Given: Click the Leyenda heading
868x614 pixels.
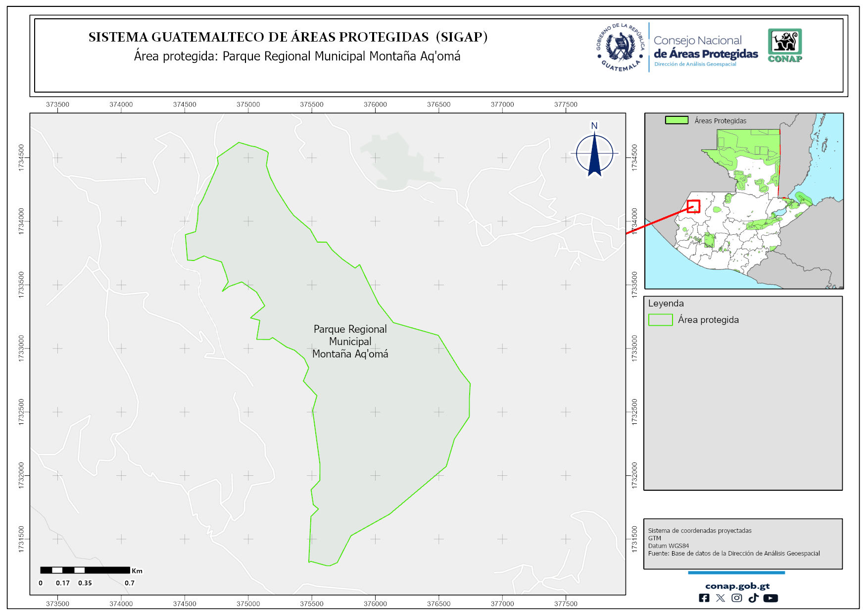Looking at the screenshot, I should pos(666,304).
